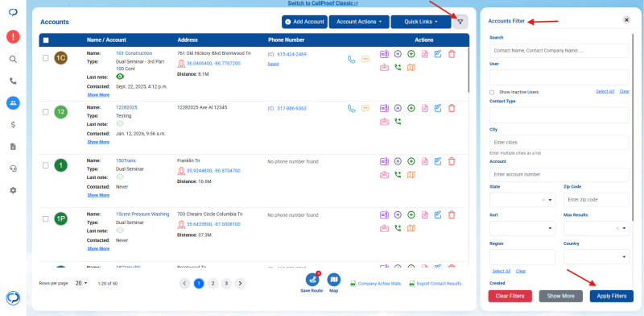
Task: Open the dollar sign opportunities sidebar icon
Action: (x=13, y=125)
